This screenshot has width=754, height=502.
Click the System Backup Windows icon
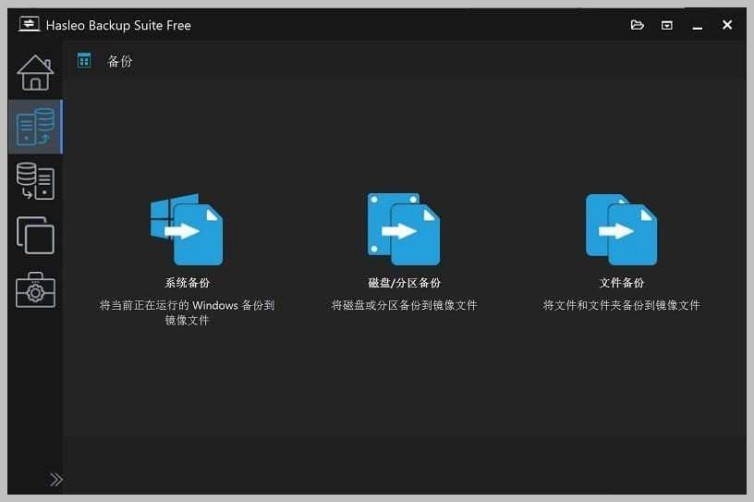tap(187, 229)
